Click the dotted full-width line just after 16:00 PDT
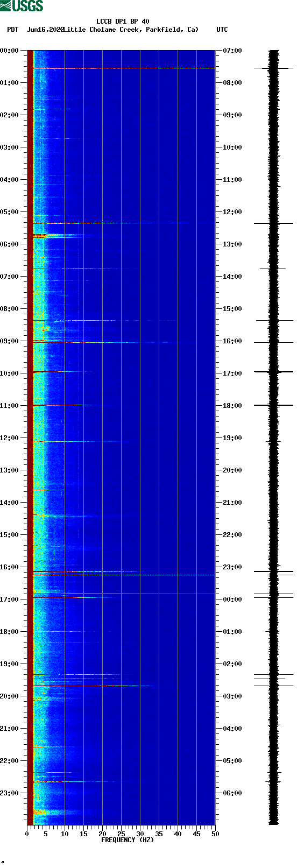 124,575
